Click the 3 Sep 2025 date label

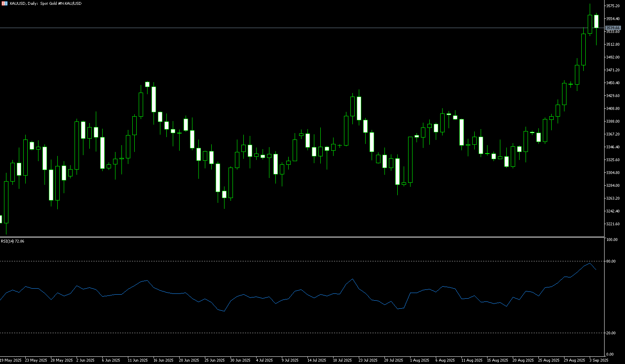click(x=599, y=360)
